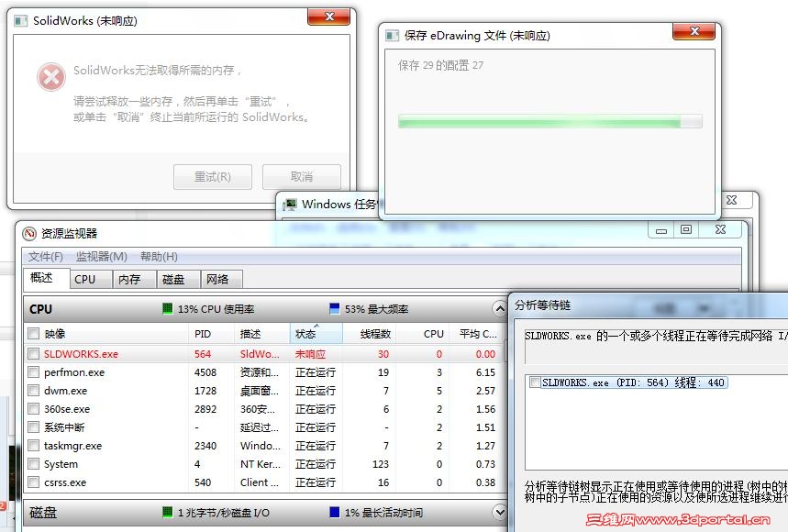Viewport: 788px width, 532px height.
Task: Close the Windows Task Manager window
Action: 732,201
